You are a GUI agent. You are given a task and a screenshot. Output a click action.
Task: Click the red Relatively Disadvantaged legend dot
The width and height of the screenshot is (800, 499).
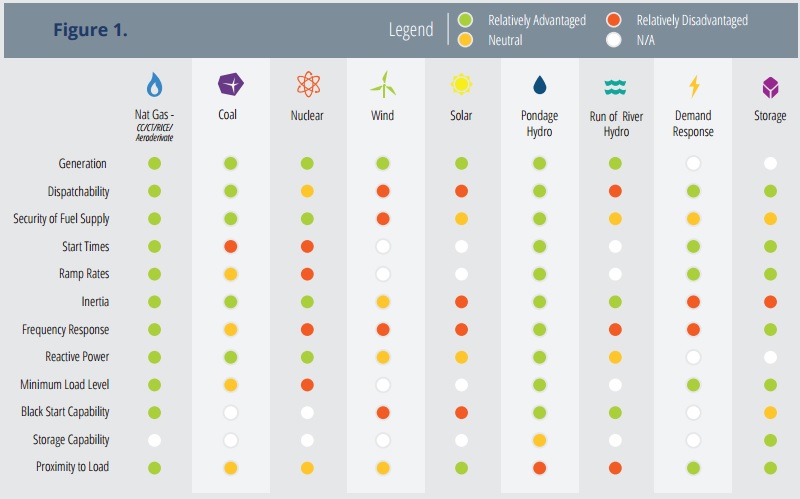[x=615, y=20]
